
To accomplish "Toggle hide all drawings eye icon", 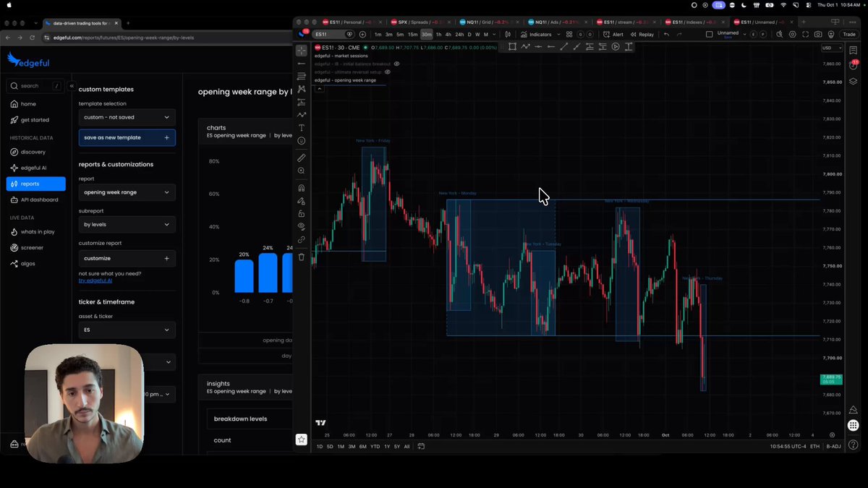I will [x=302, y=226].
